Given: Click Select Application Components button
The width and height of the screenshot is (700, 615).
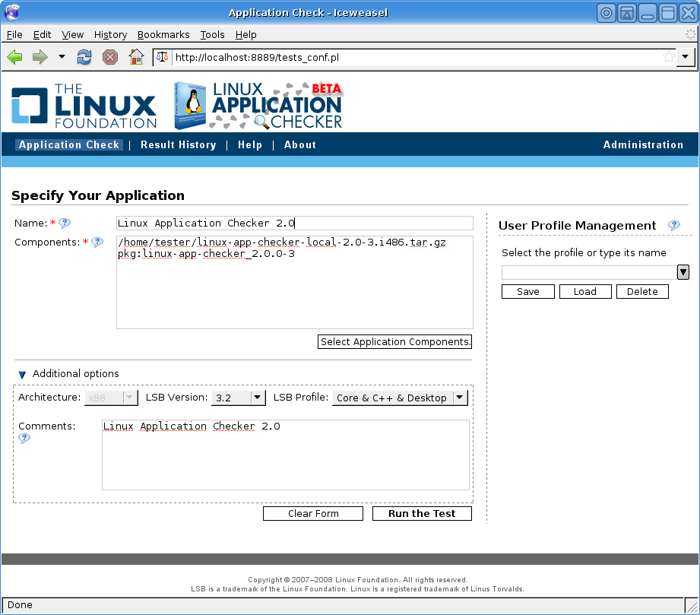Looking at the screenshot, I should tap(394, 341).
